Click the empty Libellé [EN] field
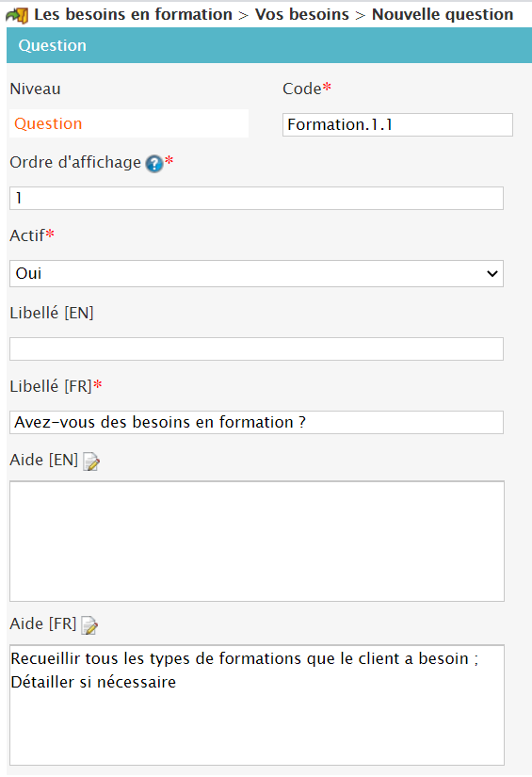Viewport: 532px width, 777px height. 257,348
